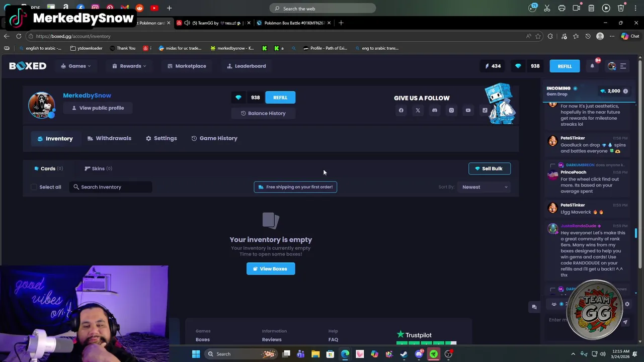Open Steam from taskbar
644x362 pixels.
coord(404,354)
